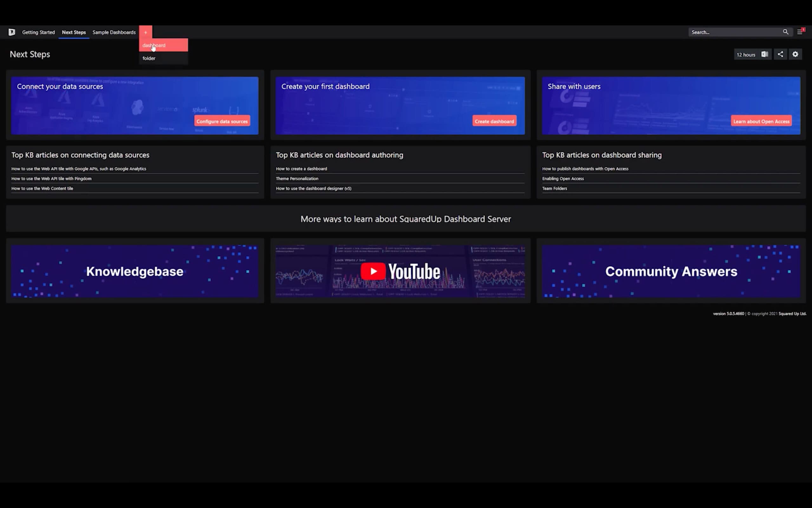Switch to the Next Steps tab
The image size is (812, 508).
point(74,32)
